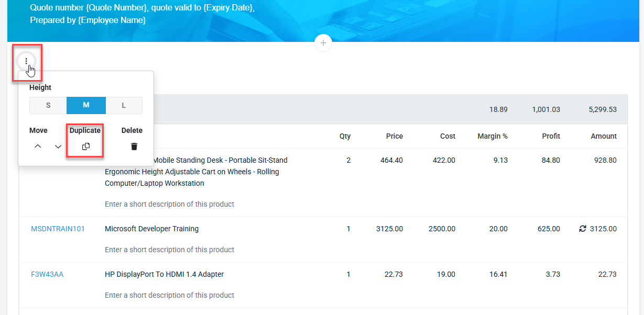This screenshot has height=315, width=644.
Task: Click the Standing Desk quantity value 2
Action: point(348,160)
